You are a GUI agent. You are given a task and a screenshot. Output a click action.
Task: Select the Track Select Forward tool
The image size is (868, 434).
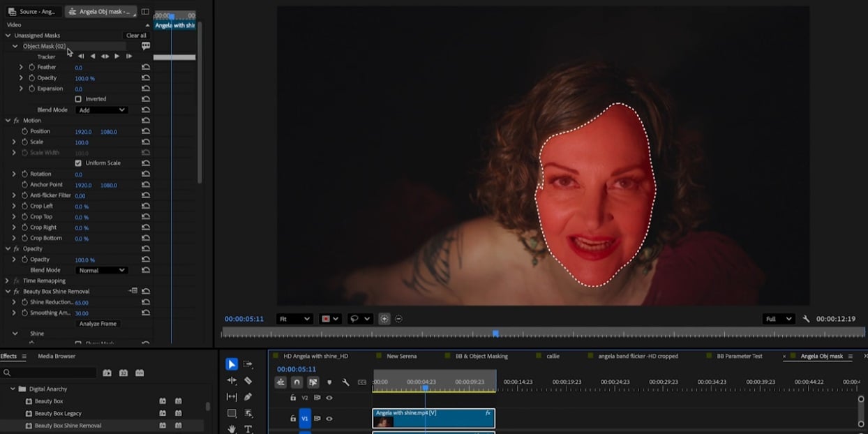[248, 364]
